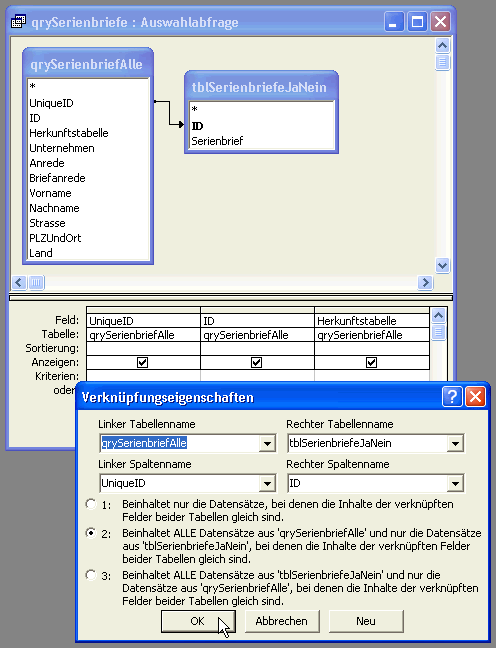Select join option 1 radio button
The image size is (496, 648).
[x=91, y=504]
